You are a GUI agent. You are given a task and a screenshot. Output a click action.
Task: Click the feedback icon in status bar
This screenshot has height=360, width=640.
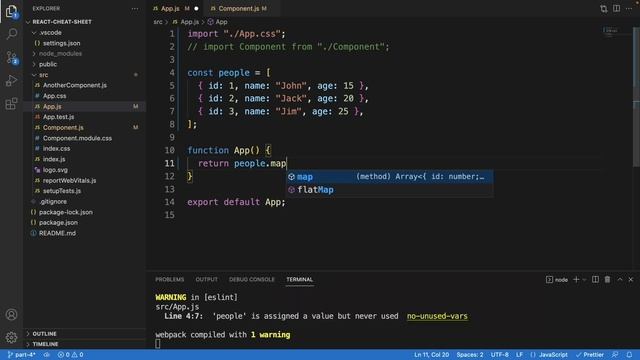[615, 355]
